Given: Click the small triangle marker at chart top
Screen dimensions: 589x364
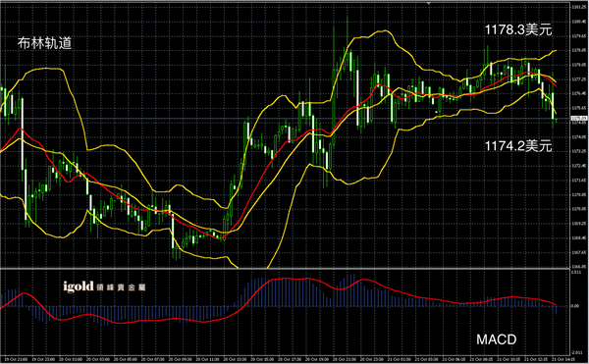Looking at the screenshot, I should tap(429, 3).
